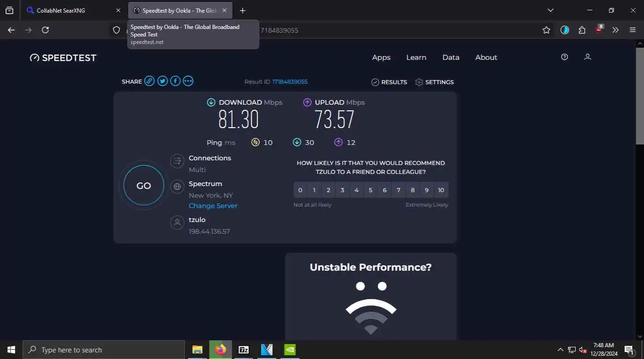Click the 81.30 download value
The height and width of the screenshot is (359, 644).
[x=239, y=120]
